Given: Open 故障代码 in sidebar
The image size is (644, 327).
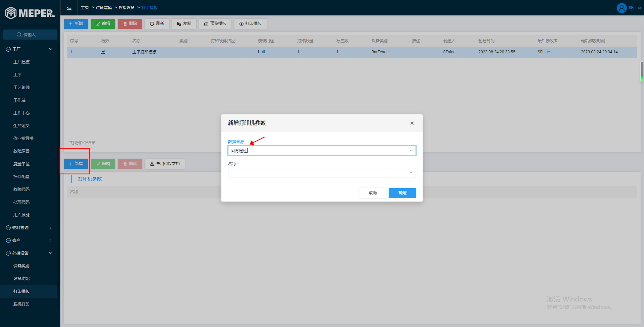Looking at the screenshot, I should [x=21, y=189].
